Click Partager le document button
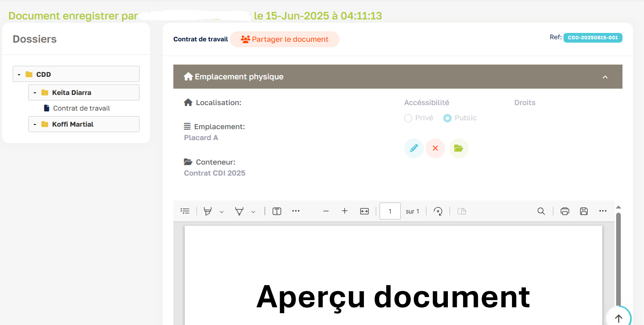 [285, 39]
